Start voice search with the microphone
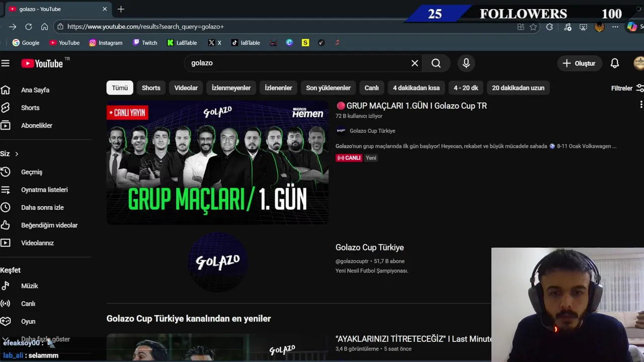Image resolution: width=644 pixels, height=362 pixels. point(466,63)
